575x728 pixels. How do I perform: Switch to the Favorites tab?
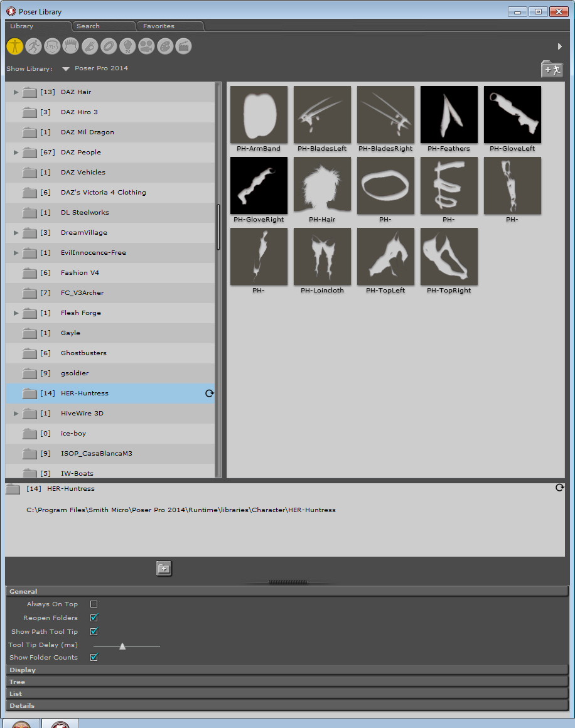pos(170,26)
